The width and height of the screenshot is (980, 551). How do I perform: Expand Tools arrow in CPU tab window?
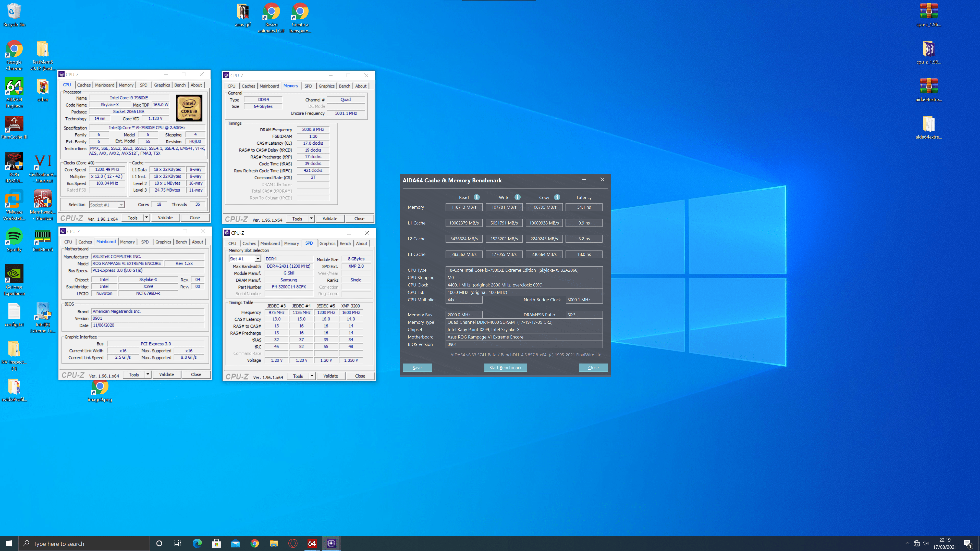146,218
